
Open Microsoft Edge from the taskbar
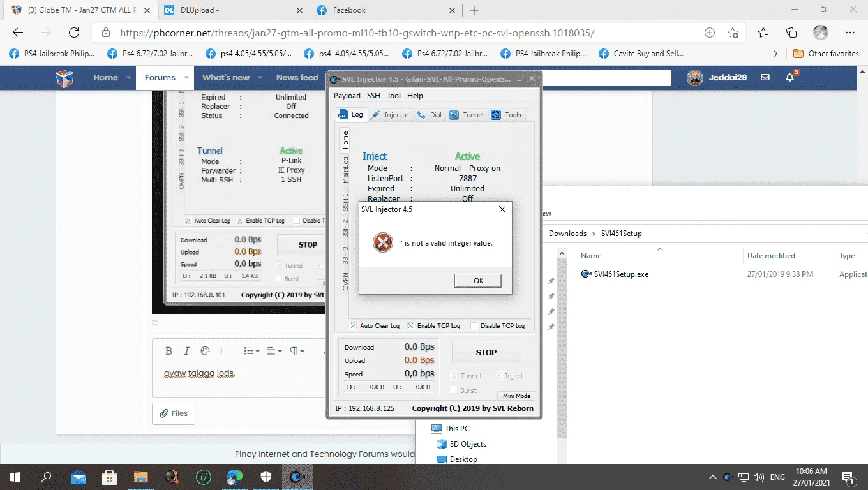point(235,477)
